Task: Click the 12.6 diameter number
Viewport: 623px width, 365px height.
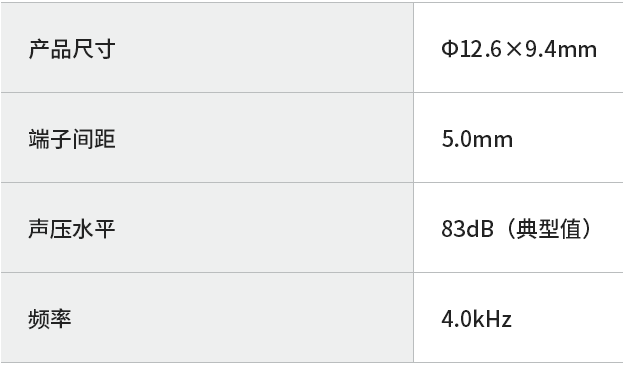Action: (482, 50)
